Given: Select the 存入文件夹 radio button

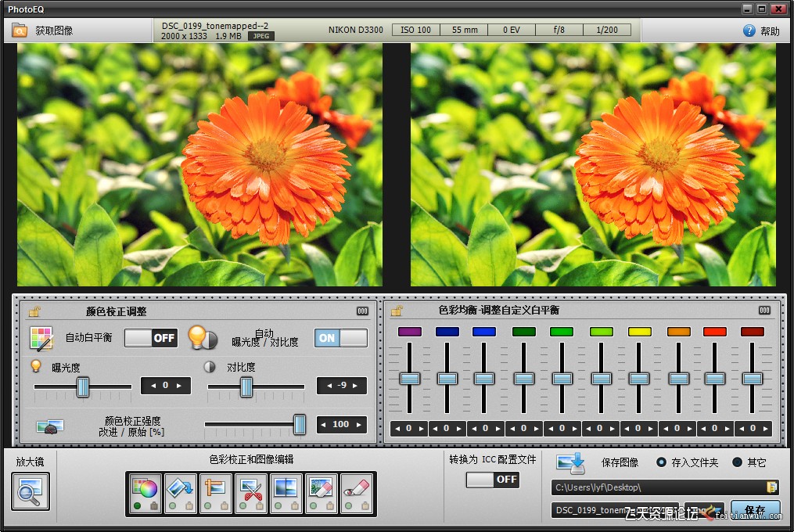Looking at the screenshot, I should pyautogui.click(x=661, y=462).
